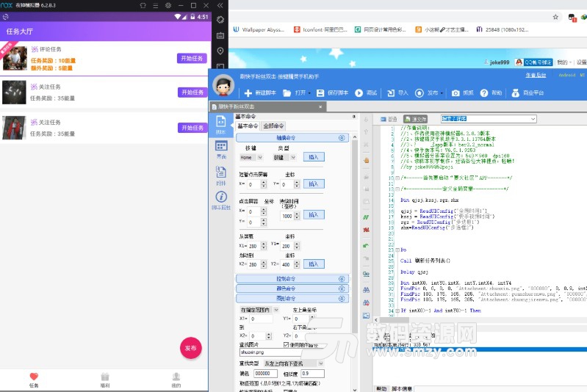This screenshot has height=392, width=587.
Task: Toggle the 使用附件路径 checkbox
Action: coord(287,344)
